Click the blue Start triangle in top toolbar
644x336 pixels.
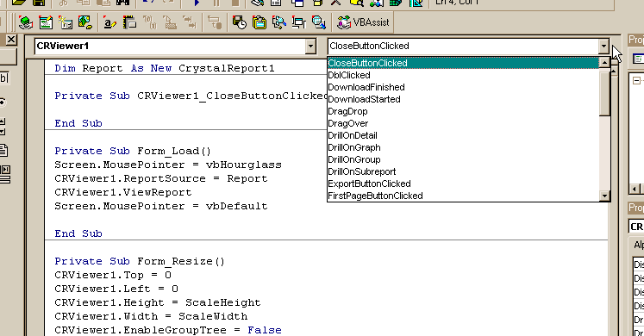[197, 3]
